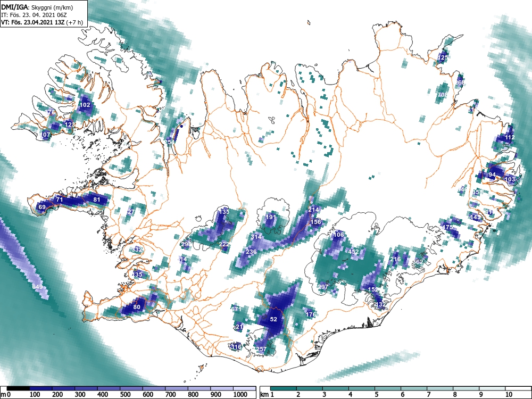Screen dimensions: 532x399
Task: Click the visibility value '103' on the east coast
Action: [x=510, y=179]
